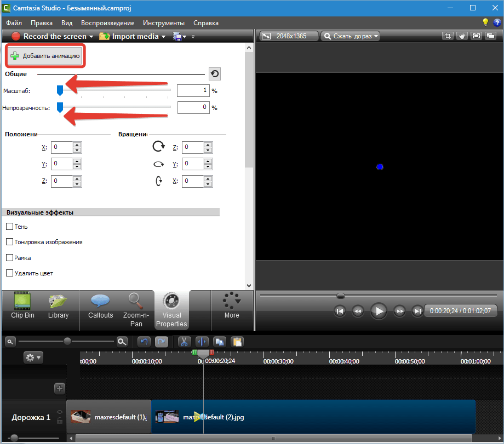The image size is (504, 444).
Task: Reset general settings with circular arrow
Action: pyautogui.click(x=214, y=74)
